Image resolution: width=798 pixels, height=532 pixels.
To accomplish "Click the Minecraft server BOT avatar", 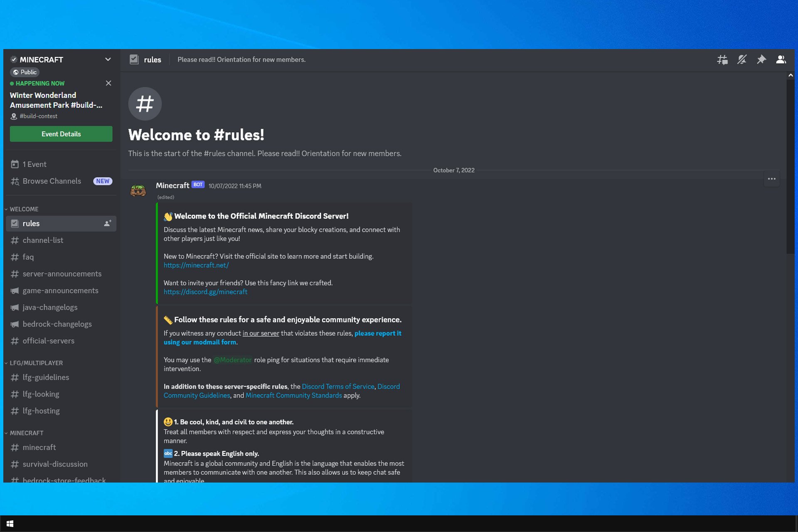I will [137, 190].
